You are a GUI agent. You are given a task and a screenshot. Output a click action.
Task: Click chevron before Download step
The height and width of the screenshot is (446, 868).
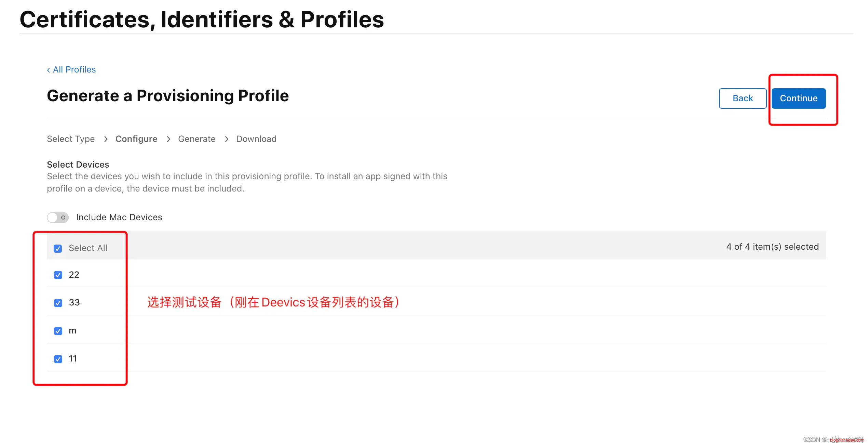click(227, 139)
